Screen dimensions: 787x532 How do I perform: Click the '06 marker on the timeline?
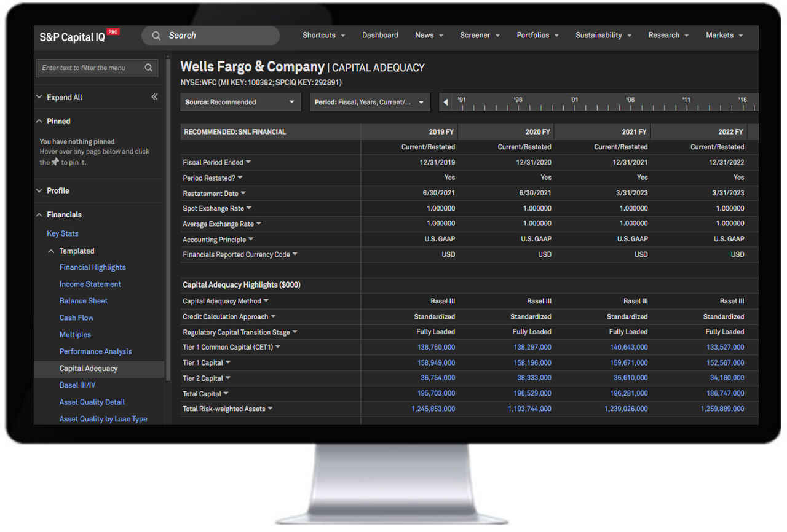coord(630,100)
